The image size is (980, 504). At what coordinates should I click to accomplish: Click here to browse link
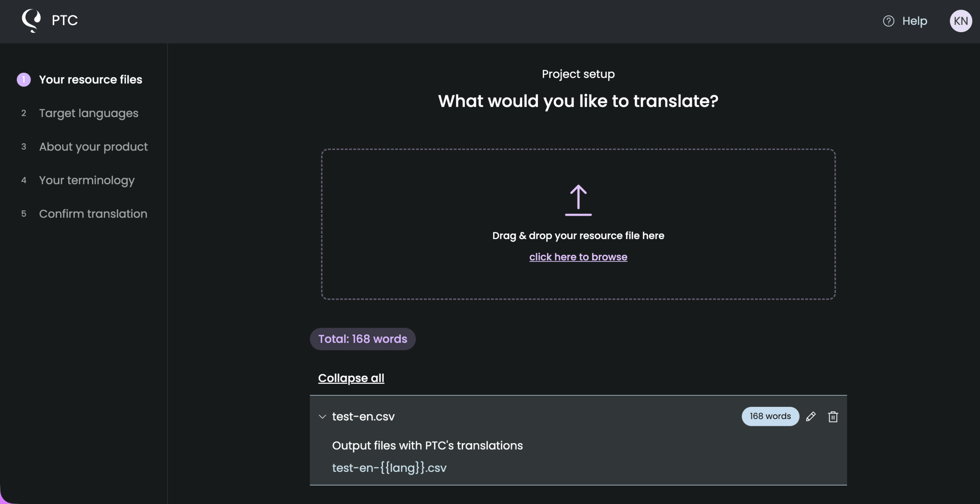pyautogui.click(x=578, y=257)
